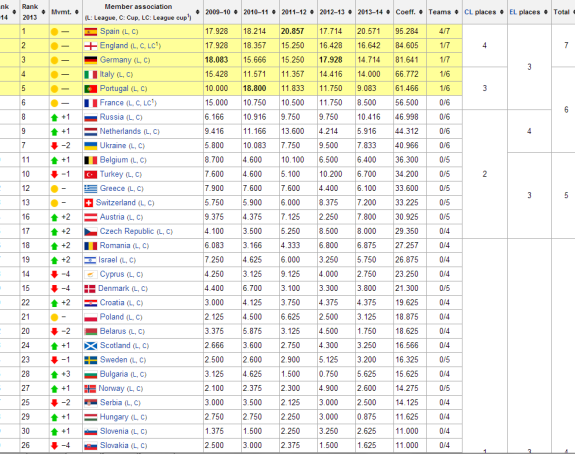
Task: Click the Ukraine flag icon
Action: point(91,146)
